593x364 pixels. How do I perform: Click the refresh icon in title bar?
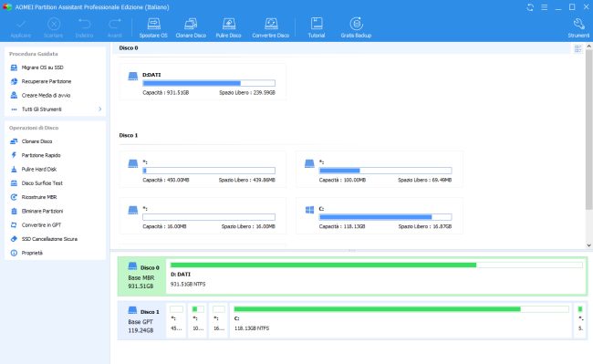pos(530,7)
